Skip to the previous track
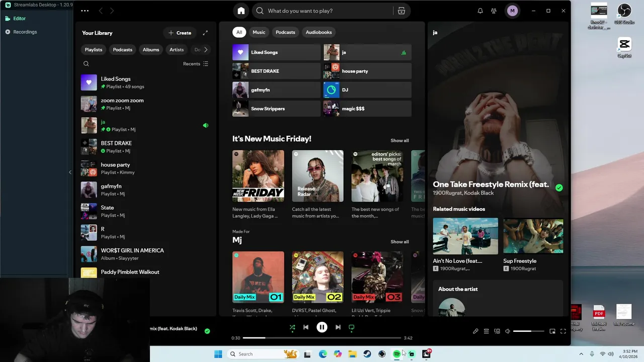 coord(306,327)
